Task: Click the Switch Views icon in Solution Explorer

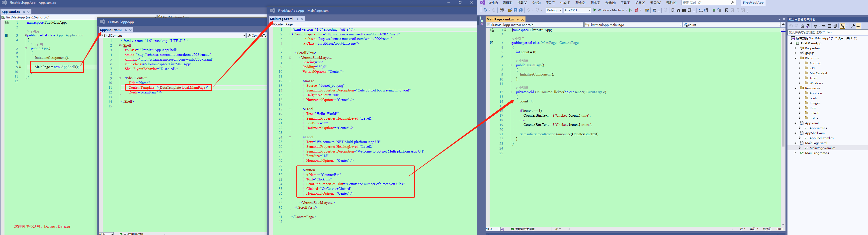Action: click(808, 26)
